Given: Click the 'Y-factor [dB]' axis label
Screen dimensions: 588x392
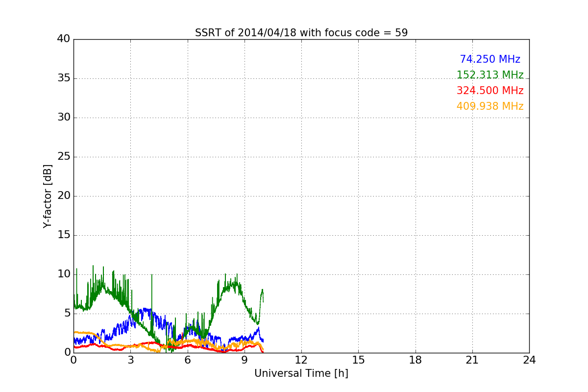Looking at the screenshot, I should [48, 196].
